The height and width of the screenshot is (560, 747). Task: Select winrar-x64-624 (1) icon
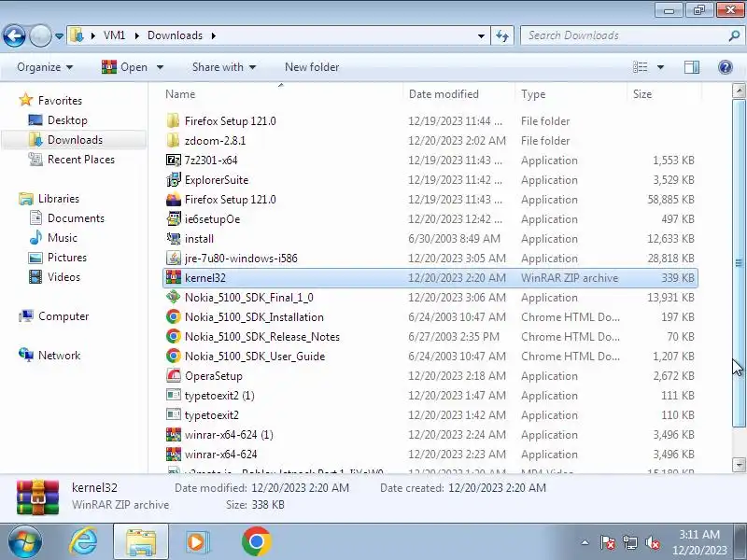[174, 434]
